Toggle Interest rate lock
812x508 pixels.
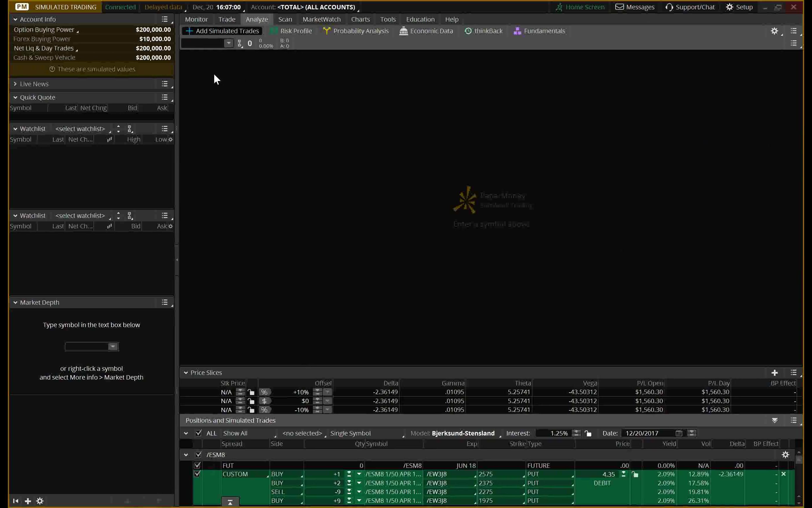pos(588,433)
